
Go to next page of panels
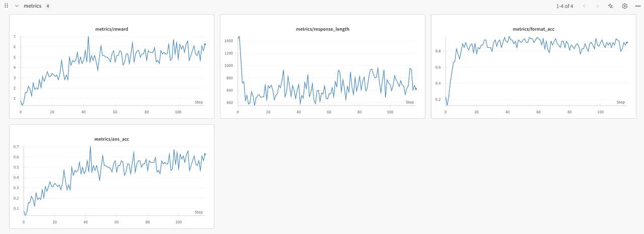597,6
